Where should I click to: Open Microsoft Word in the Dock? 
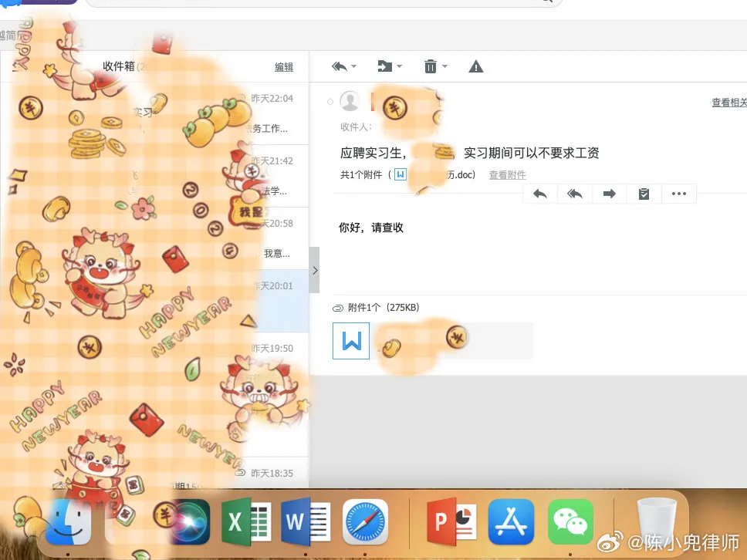[x=306, y=522]
